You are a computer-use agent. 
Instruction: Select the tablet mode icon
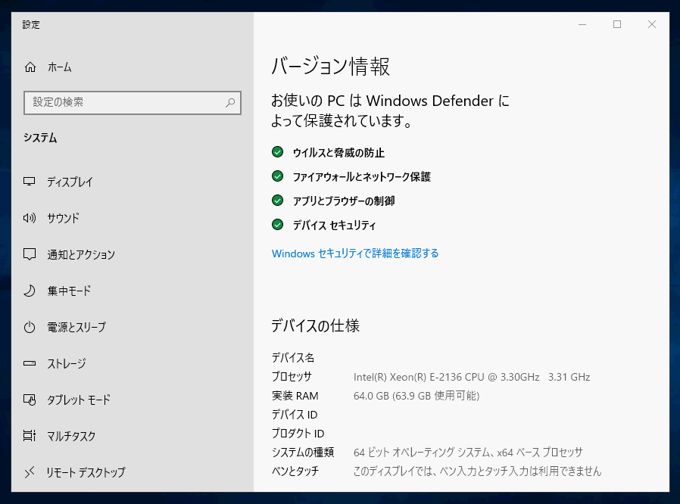coord(29,399)
